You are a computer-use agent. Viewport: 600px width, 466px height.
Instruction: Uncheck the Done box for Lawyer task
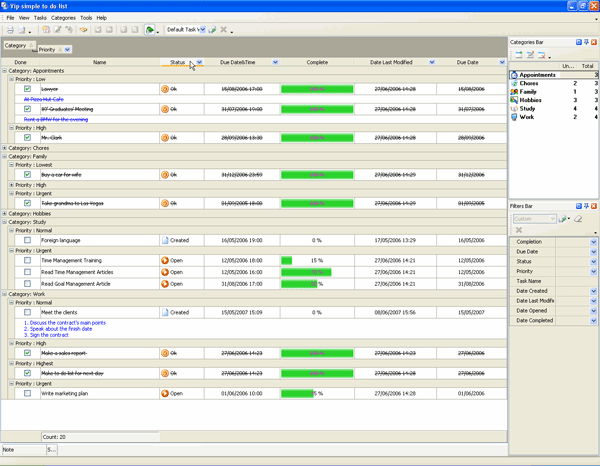(x=28, y=89)
